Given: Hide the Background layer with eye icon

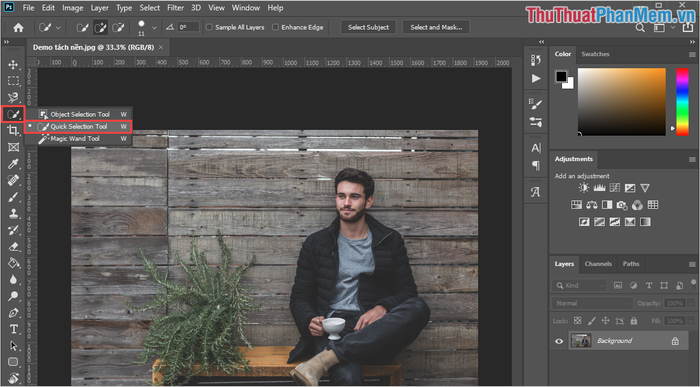Looking at the screenshot, I should pyautogui.click(x=559, y=341).
